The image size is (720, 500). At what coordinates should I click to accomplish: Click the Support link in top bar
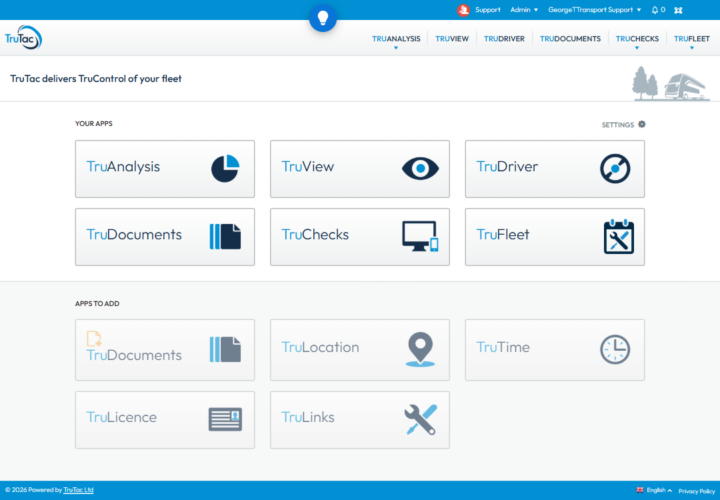[x=488, y=10]
